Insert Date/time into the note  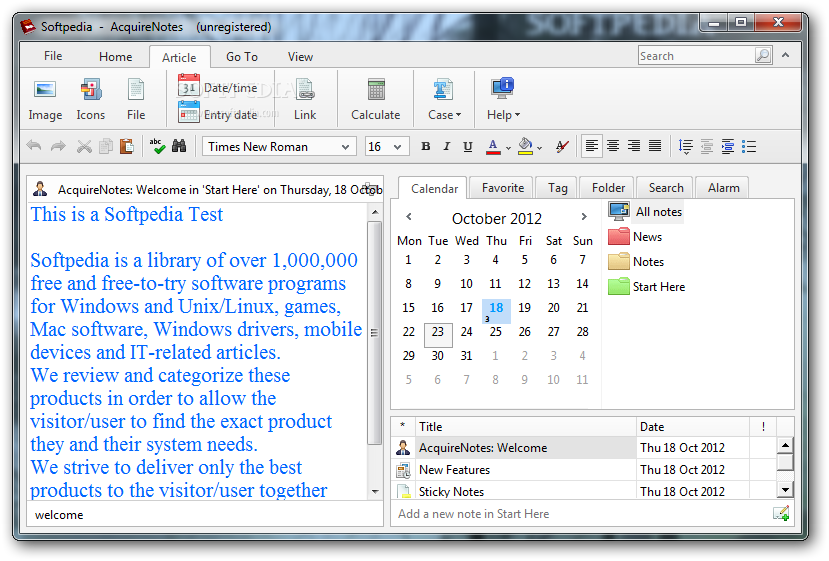tap(218, 87)
